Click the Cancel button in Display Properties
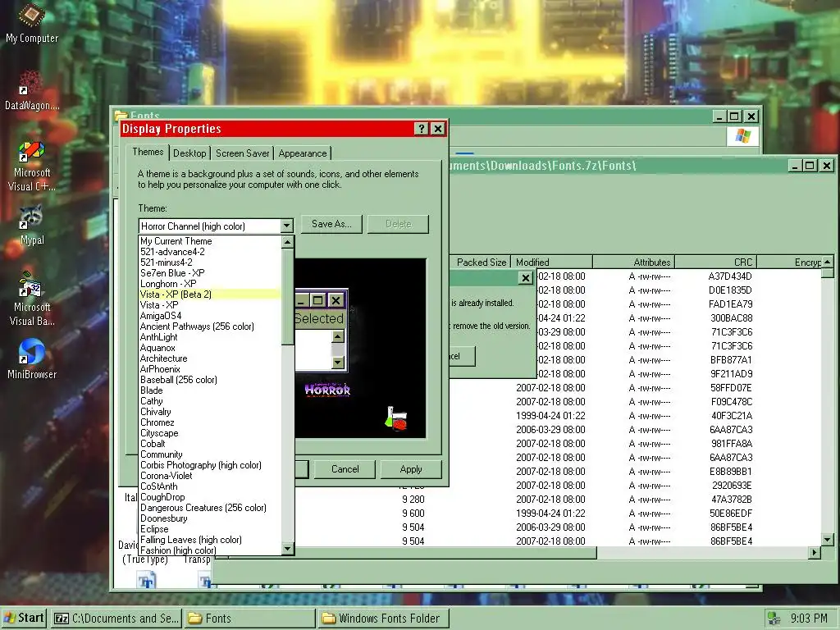The image size is (840, 630). pos(345,469)
